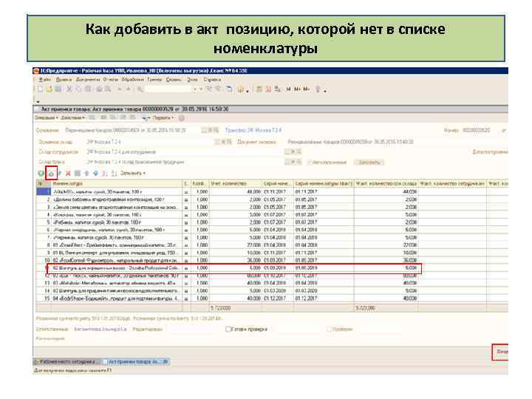Click the sort ascending icon in table toolbar
Screen dimensions: 532x399
[104, 174]
